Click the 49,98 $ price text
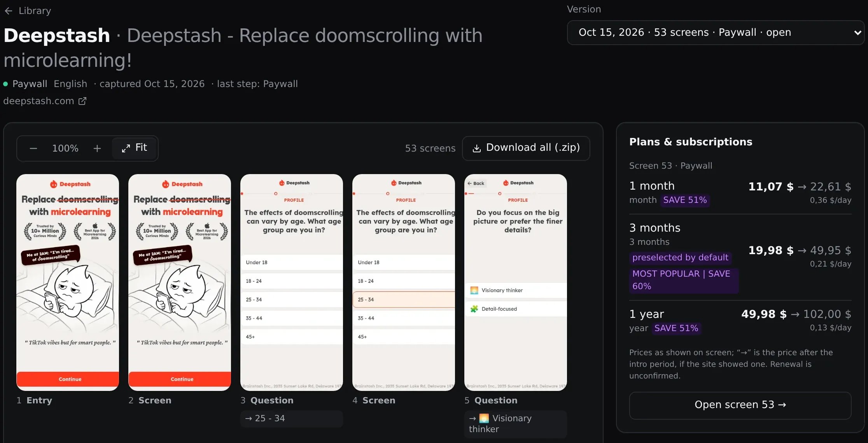868x443 pixels. click(x=764, y=314)
